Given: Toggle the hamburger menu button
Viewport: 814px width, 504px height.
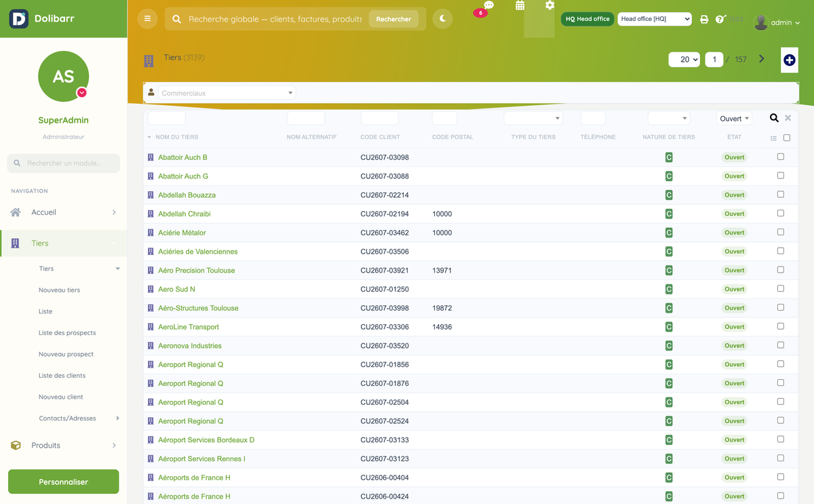Looking at the screenshot, I should [147, 19].
